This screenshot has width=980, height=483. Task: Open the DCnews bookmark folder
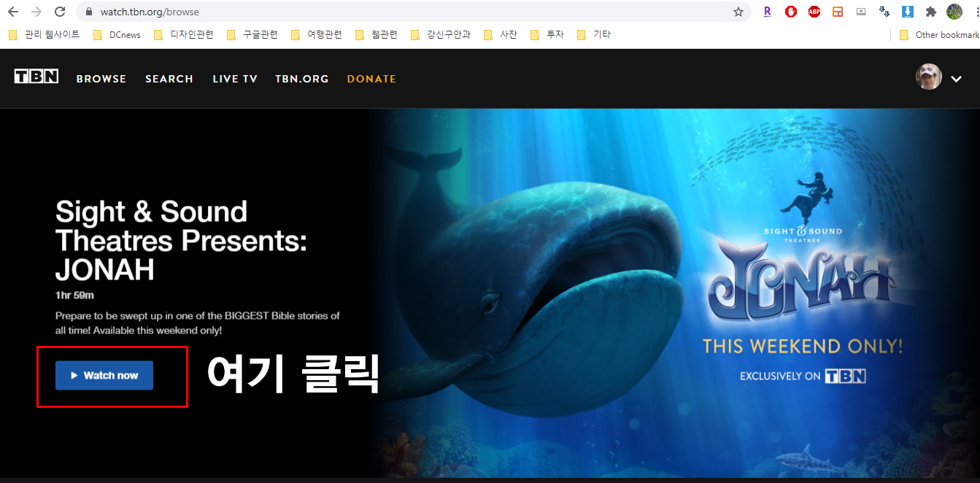tap(117, 34)
